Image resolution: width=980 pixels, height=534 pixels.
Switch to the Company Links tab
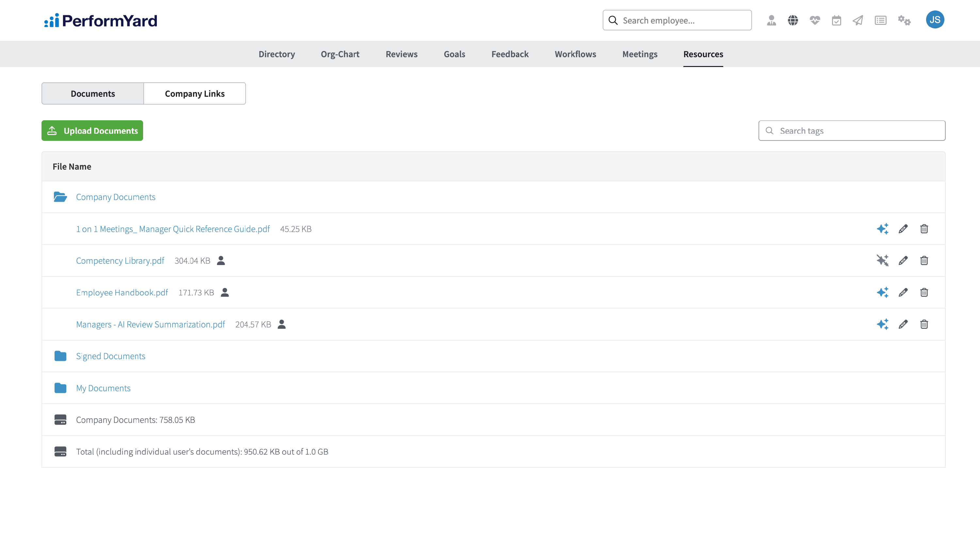coord(194,94)
